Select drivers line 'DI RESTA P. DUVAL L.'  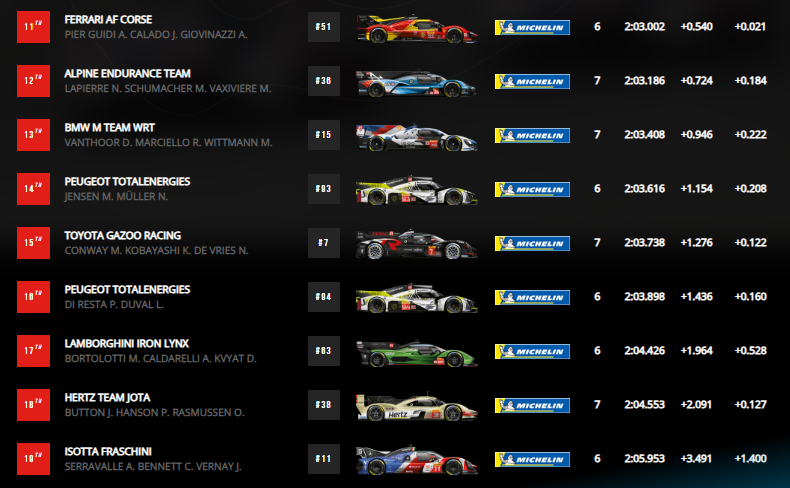[x=114, y=305]
